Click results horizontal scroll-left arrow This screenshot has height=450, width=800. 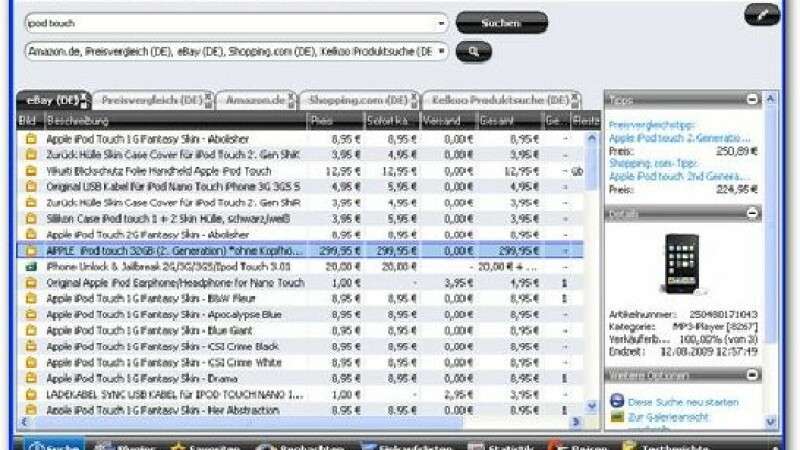[23, 421]
